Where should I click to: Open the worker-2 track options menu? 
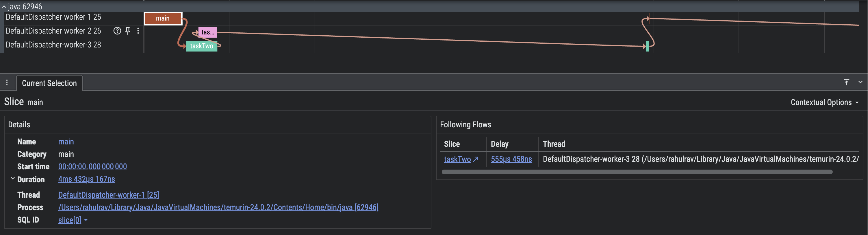[x=138, y=31]
